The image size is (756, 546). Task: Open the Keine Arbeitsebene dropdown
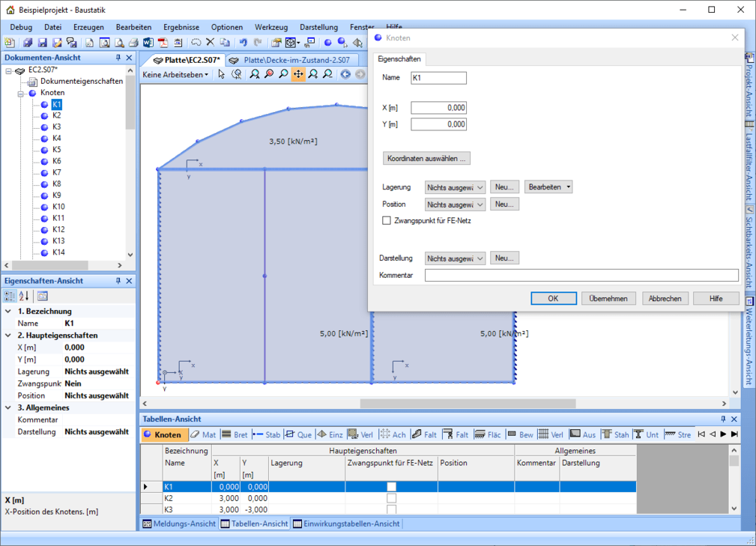(x=176, y=75)
